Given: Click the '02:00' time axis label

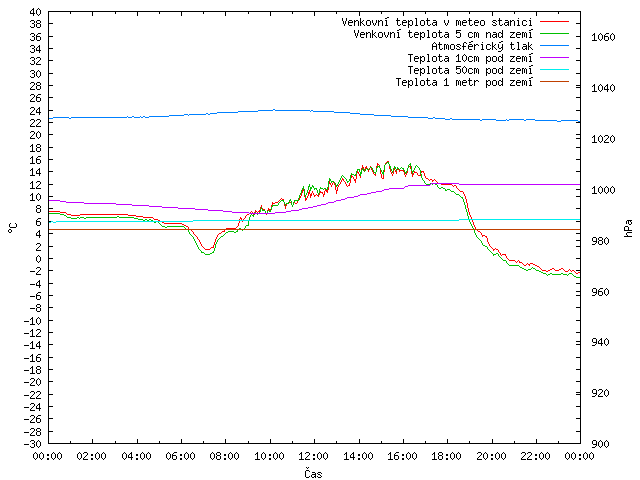Looking at the screenshot, I should pyautogui.click(x=92, y=456).
